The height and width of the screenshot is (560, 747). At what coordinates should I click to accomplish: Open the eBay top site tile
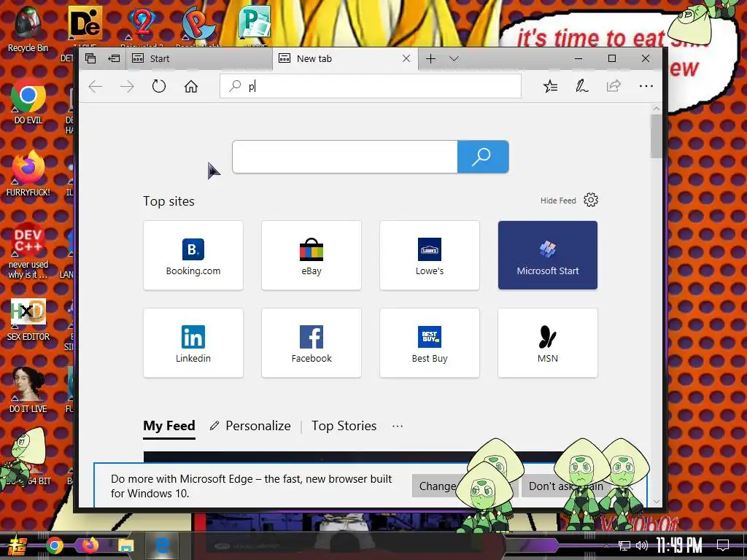(311, 255)
